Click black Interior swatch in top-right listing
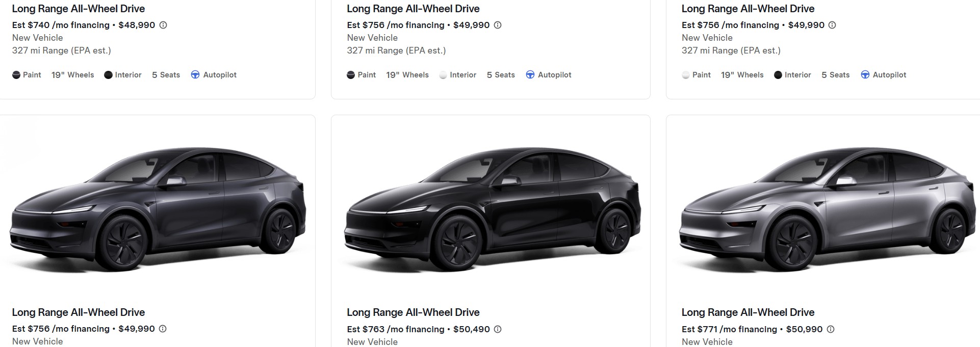Screen dimensions: 980x347 pyautogui.click(x=778, y=75)
